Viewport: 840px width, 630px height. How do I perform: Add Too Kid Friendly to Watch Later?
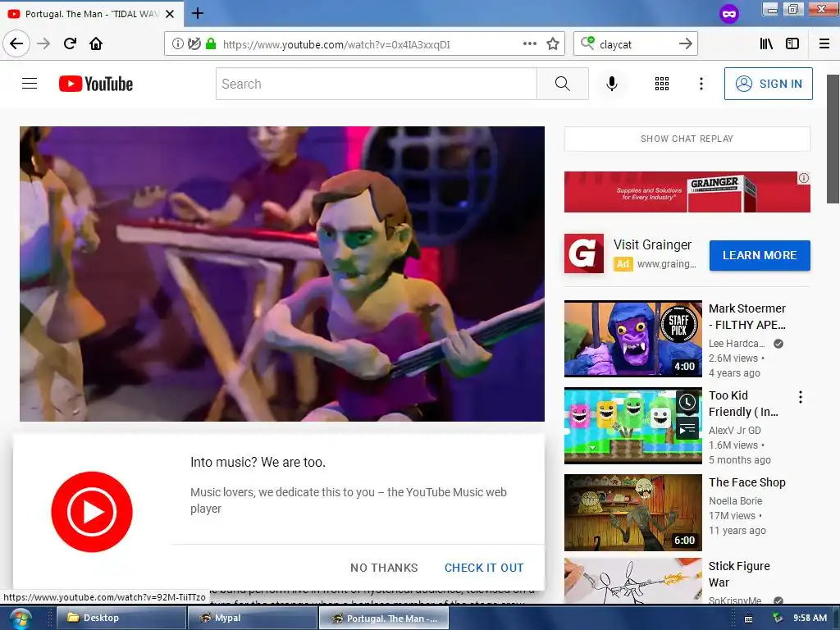(x=687, y=402)
